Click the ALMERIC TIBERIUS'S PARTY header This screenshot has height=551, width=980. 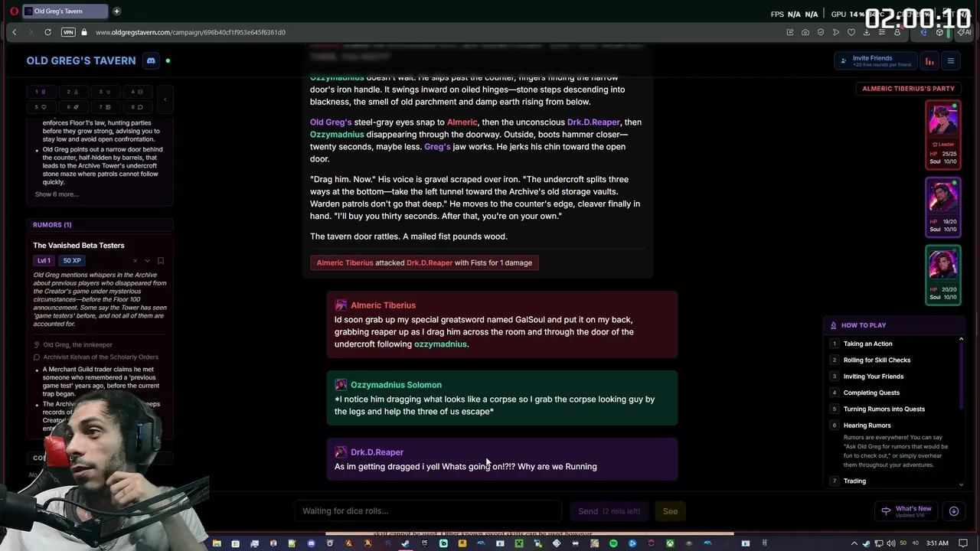pyautogui.click(x=908, y=89)
